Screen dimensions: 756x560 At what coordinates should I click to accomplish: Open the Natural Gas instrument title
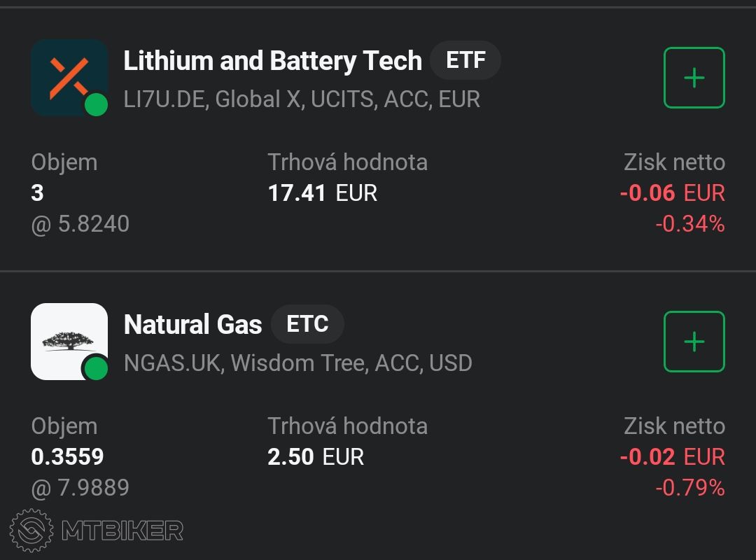pyautogui.click(x=192, y=325)
